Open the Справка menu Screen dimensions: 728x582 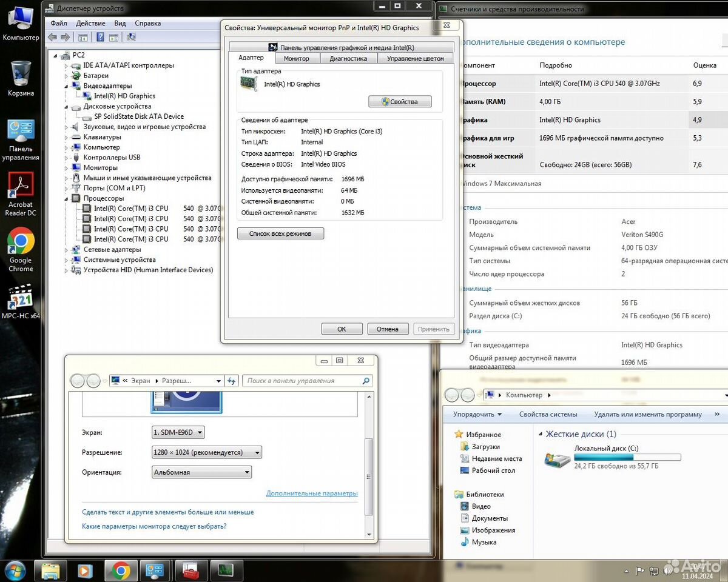pos(147,23)
